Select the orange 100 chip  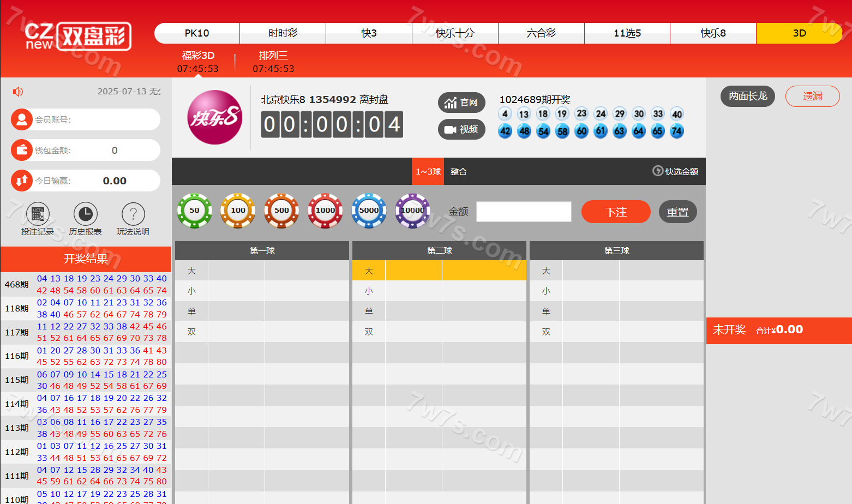(x=238, y=211)
